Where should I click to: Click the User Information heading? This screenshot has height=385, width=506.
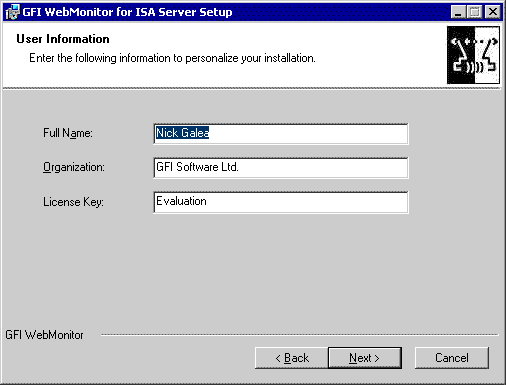63,39
